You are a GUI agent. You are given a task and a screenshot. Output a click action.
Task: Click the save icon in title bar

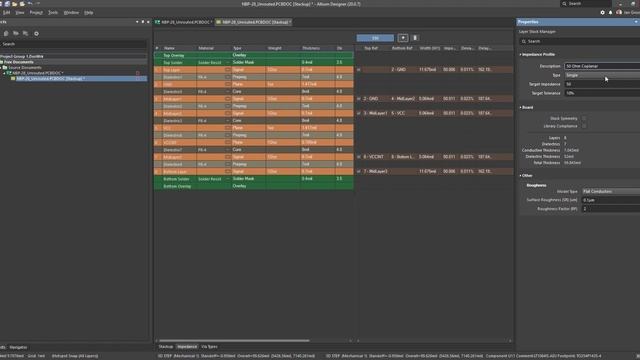7,4
